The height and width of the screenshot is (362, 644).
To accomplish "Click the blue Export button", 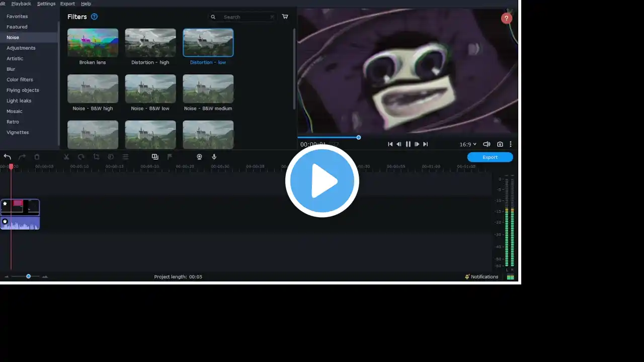I will 490,157.
